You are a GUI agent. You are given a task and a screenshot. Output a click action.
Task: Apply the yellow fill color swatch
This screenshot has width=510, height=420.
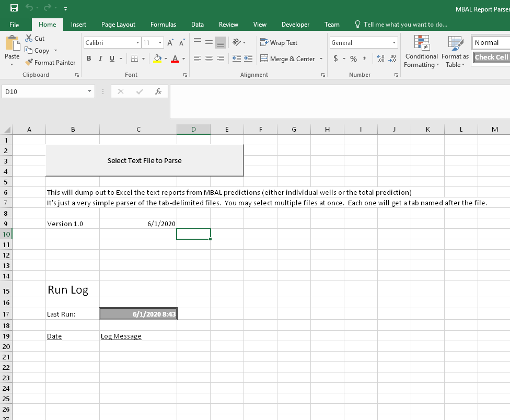(x=157, y=59)
